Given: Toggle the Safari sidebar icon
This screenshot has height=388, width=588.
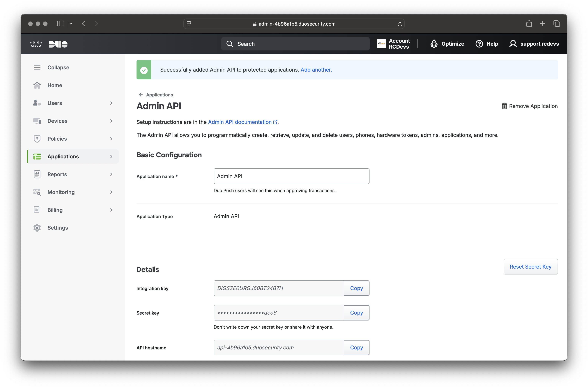Looking at the screenshot, I should point(61,24).
